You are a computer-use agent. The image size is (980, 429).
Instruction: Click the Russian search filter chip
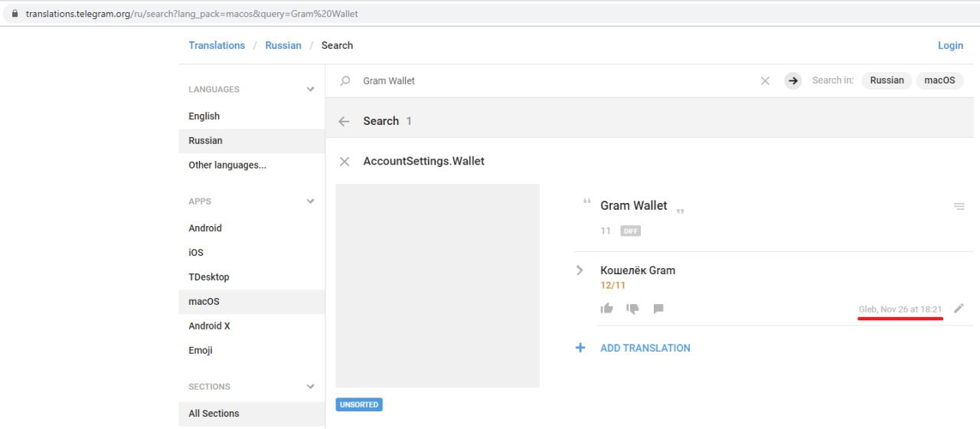click(887, 80)
